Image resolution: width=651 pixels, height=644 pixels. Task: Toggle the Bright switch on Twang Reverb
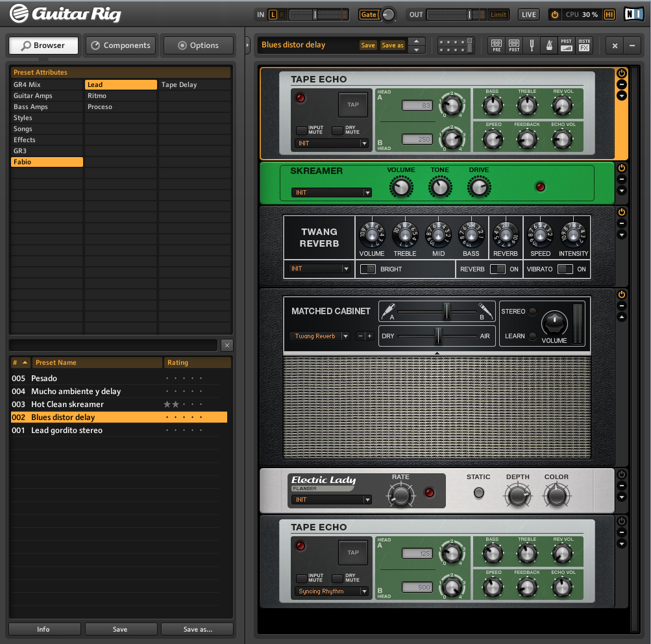(x=368, y=269)
